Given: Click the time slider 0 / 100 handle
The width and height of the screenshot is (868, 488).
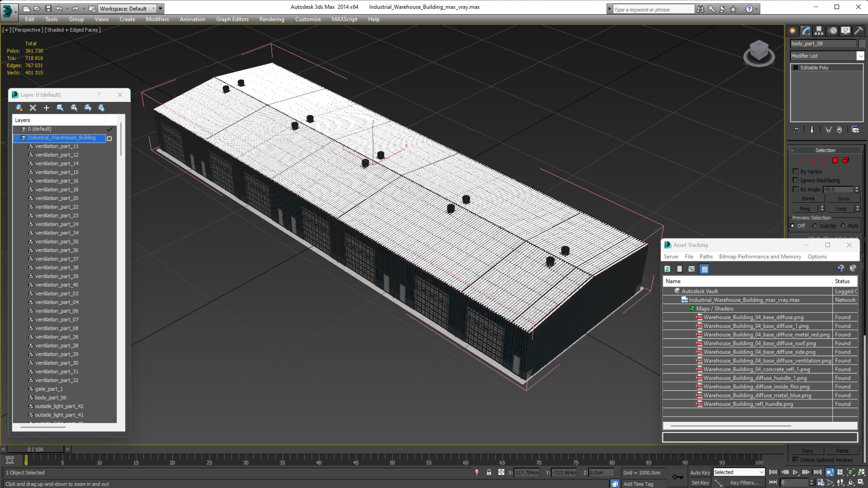Looking at the screenshot, I should (35, 449).
